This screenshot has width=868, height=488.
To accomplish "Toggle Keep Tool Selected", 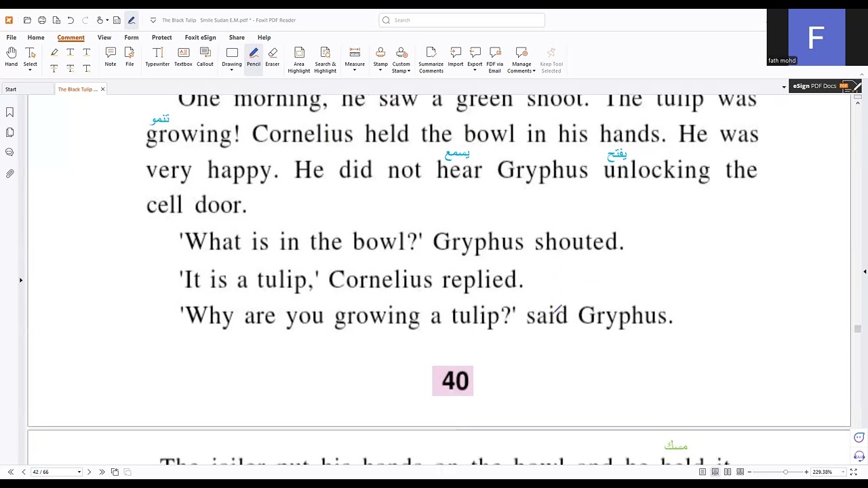I will [551, 60].
